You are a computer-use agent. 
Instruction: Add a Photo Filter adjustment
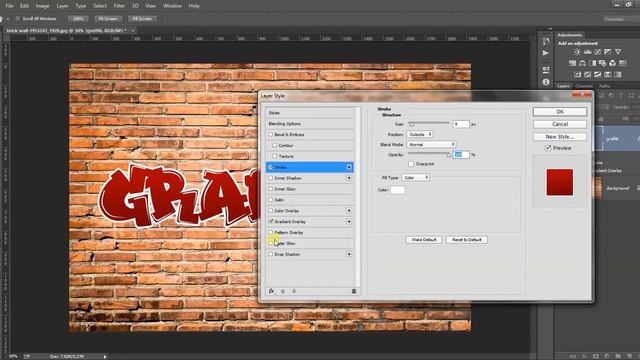click(602, 63)
